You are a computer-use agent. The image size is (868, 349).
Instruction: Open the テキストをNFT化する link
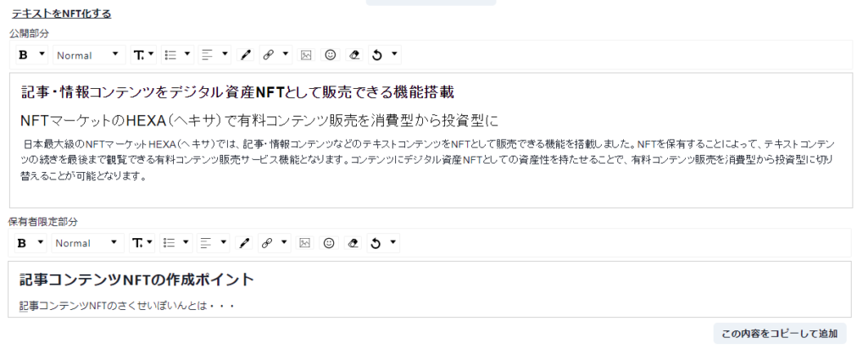pos(61,14)
